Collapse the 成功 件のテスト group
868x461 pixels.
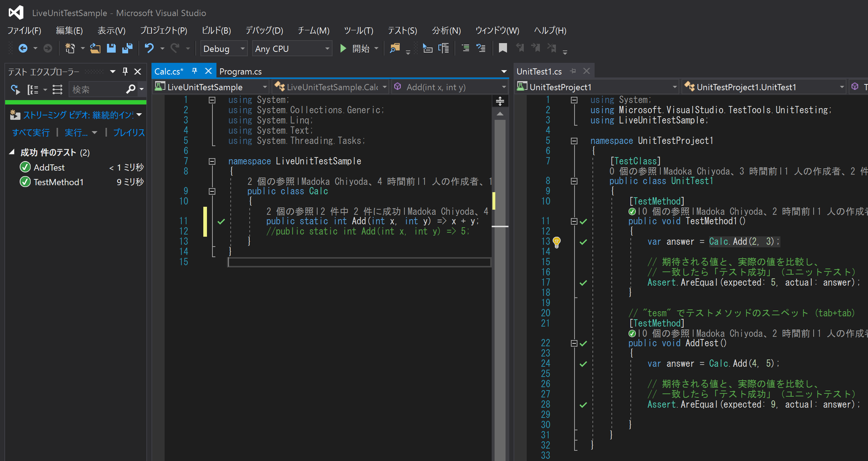click(12, 152)
